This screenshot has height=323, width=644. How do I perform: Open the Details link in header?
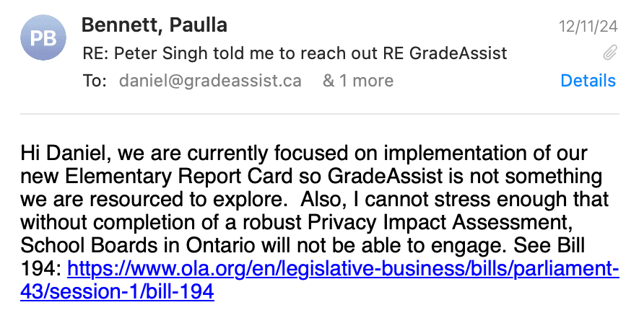coord(588,80)
